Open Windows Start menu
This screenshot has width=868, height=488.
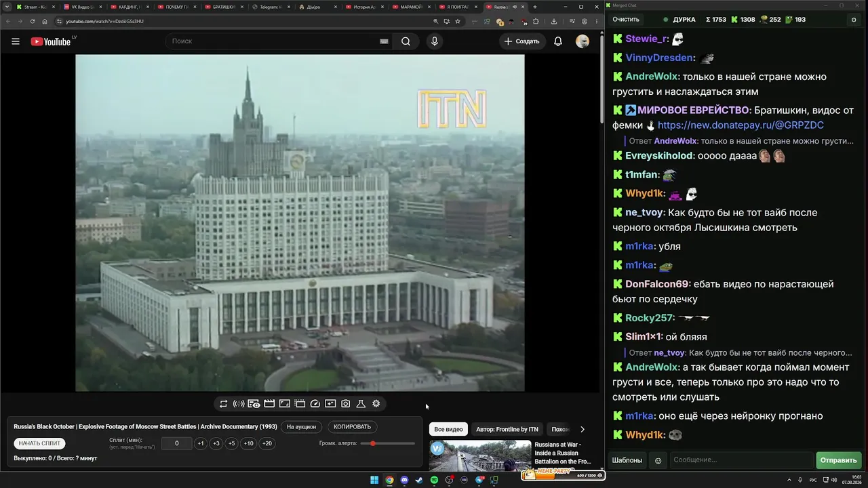pos(374,480)
